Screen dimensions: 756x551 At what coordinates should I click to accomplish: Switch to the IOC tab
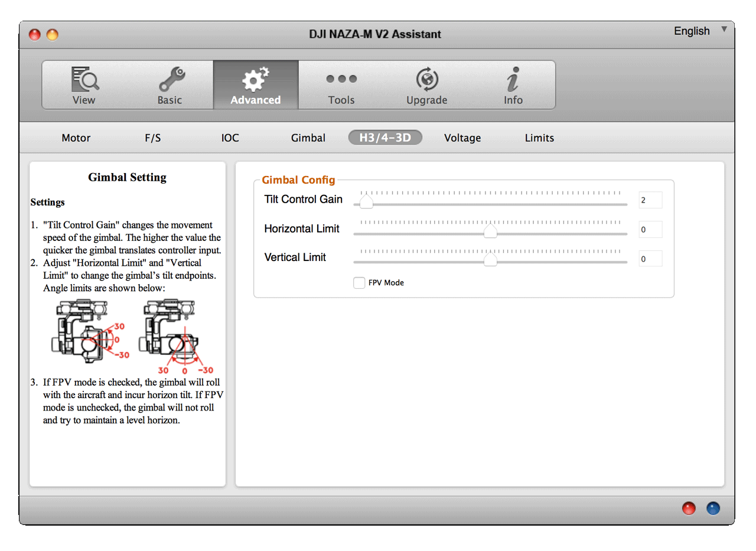(230, 138)
